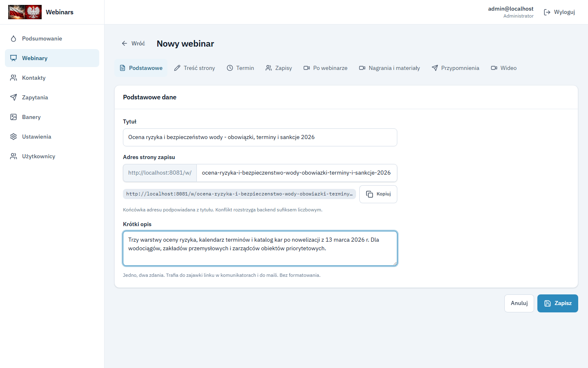Save the webinar with Zapisz button
Screen dimensions: 588x368
tap(558, 303)
